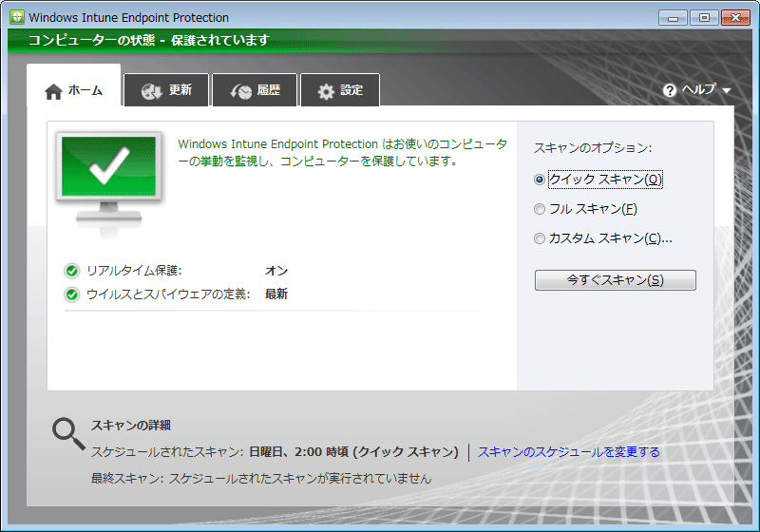Open the ヘルプ menu label
The width and height of the screenshot is (760, 532).
pos(698,89)
